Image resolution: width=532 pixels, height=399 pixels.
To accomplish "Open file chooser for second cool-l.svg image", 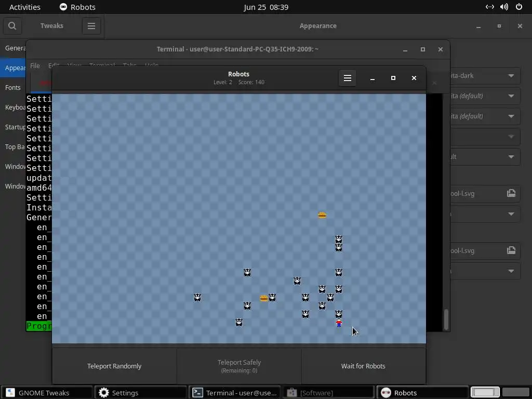I will (511, 251).
